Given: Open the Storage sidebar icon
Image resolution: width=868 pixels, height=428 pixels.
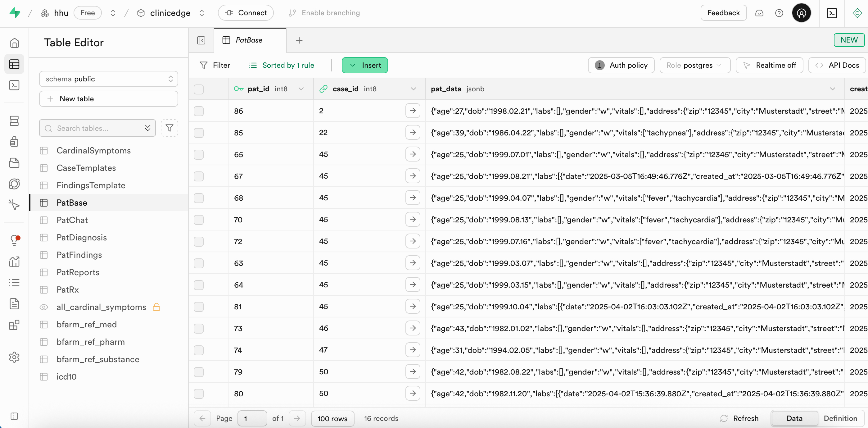Looking at the screenshot, I should (x=14, y=163).
